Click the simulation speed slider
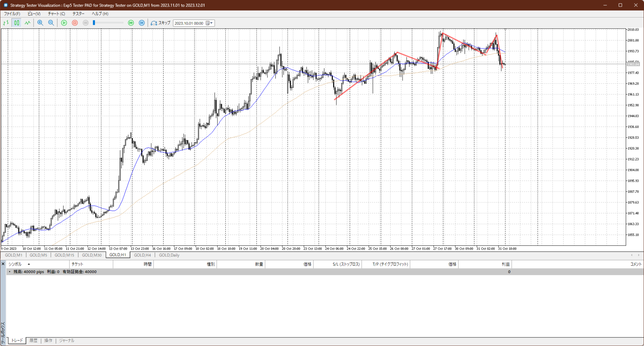644x346 pixels. click(x=108, y=23)
